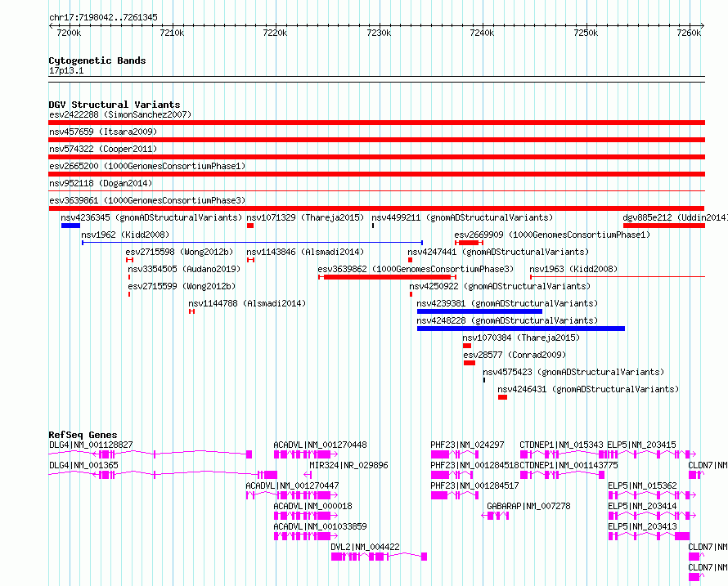Select CTDNEP1|NM_015343 gene label
Screen dimensions: 728x586
pyautogui.click(x=561, y=445)
